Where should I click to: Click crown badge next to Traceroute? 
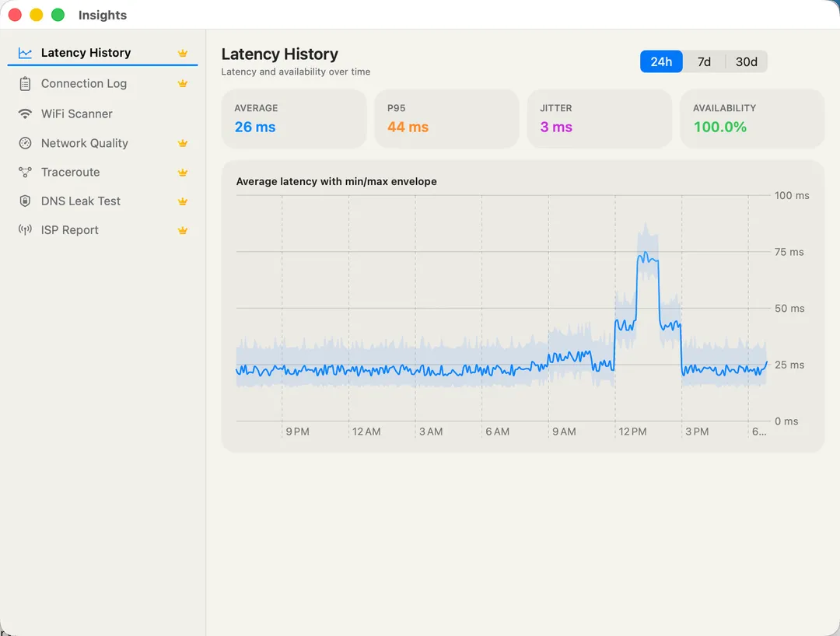183,173
